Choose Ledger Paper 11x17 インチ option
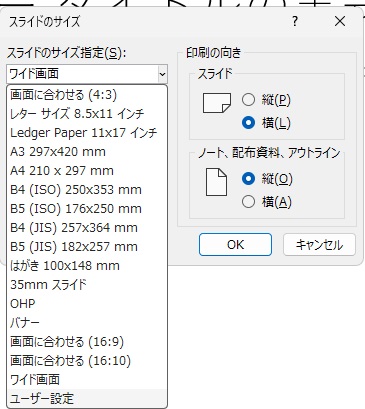This screenshot has height=409, width=365. [87, 133]
